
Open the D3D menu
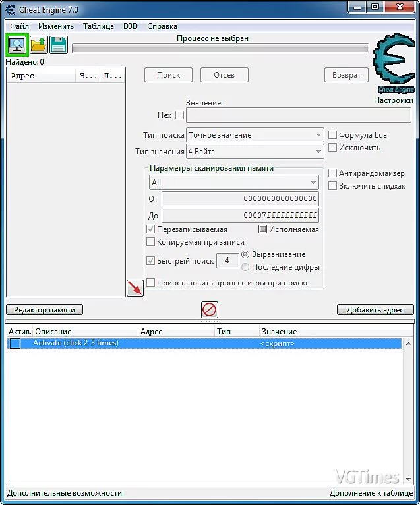click(131, 26)
